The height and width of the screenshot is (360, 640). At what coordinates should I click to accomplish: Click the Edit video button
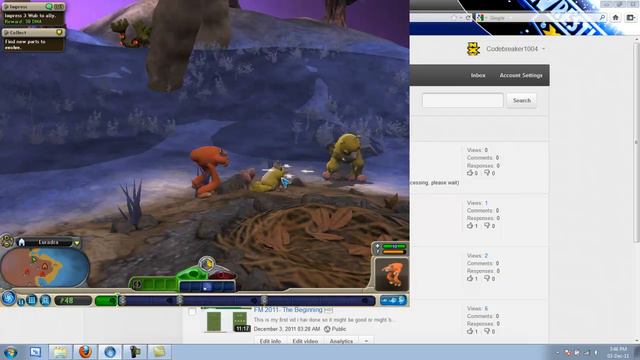pyautogui.click(x=305, y=341)
